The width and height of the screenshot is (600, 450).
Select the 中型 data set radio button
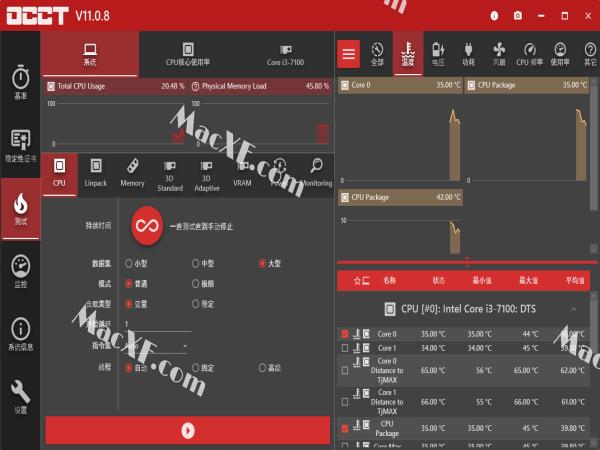[x=195, y=263]
